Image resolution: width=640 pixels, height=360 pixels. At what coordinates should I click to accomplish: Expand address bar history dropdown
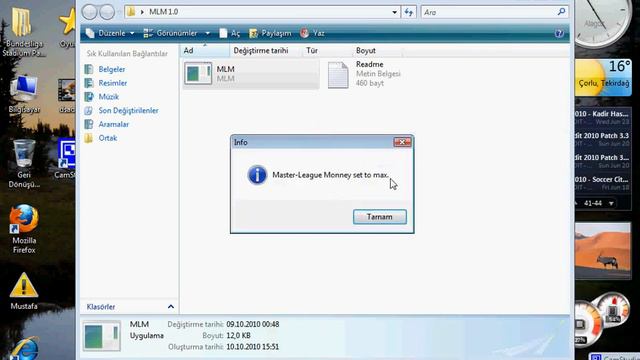coord(394,12)
